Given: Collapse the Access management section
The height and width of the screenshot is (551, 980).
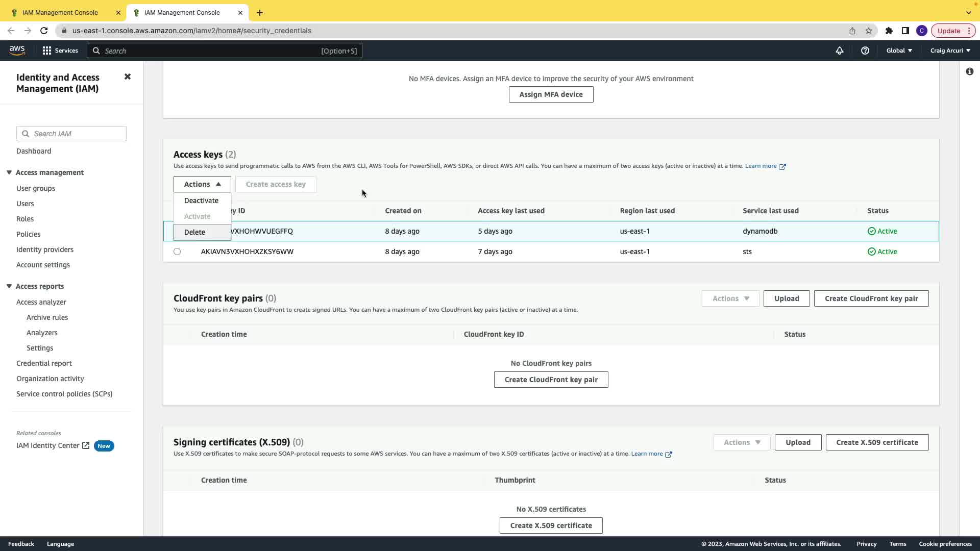Looking at the screenshot, I should (x=9, y=172).
